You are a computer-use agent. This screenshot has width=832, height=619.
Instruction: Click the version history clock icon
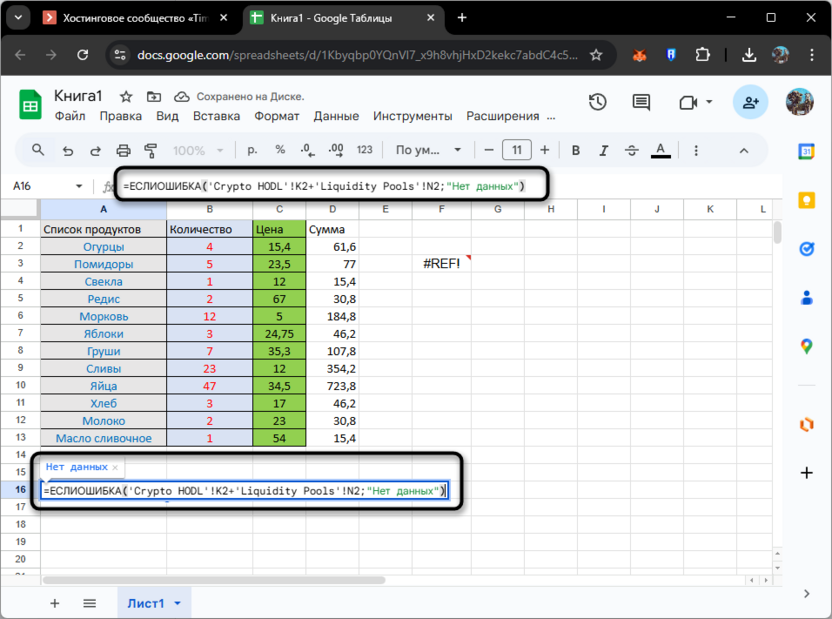[597, 103]
